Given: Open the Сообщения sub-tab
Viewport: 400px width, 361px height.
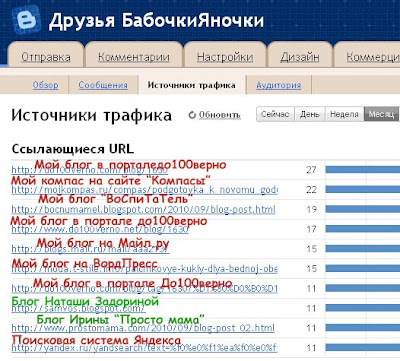Looking at the screenshot, I should pos(103,85).
